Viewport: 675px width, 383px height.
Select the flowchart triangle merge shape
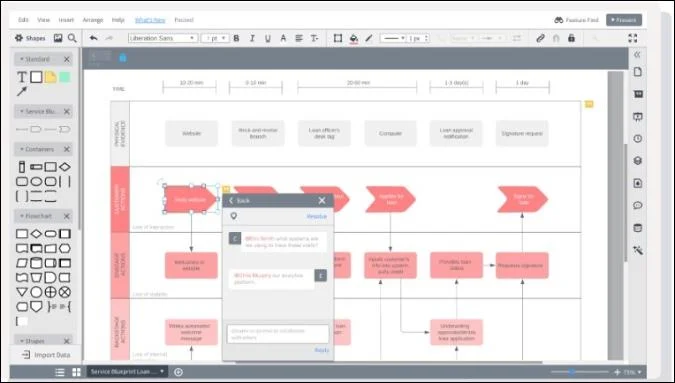tap(22, 292)
